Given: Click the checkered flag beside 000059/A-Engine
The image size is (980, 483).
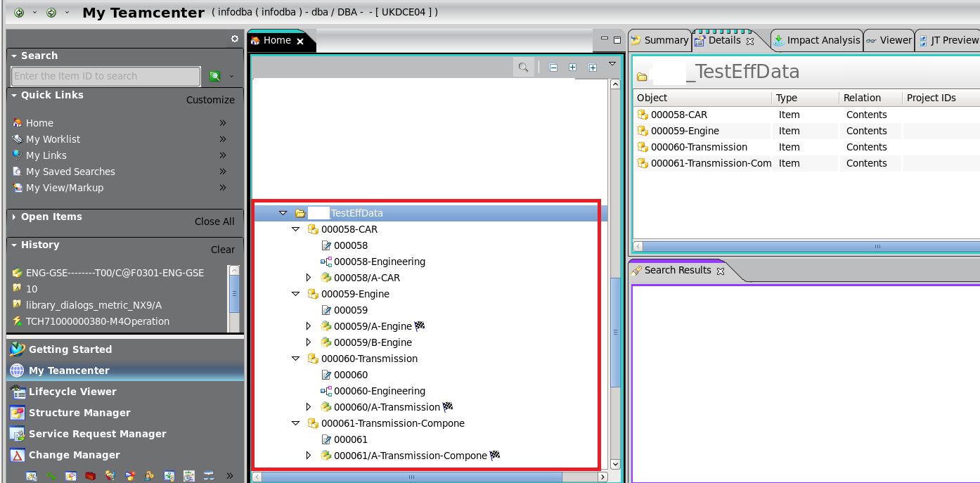Looking at the screenshot, I should pyautogui.click(x=420, y=326).
